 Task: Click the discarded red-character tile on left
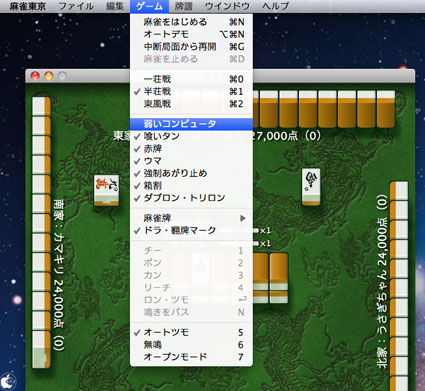[x=107, y=190]
